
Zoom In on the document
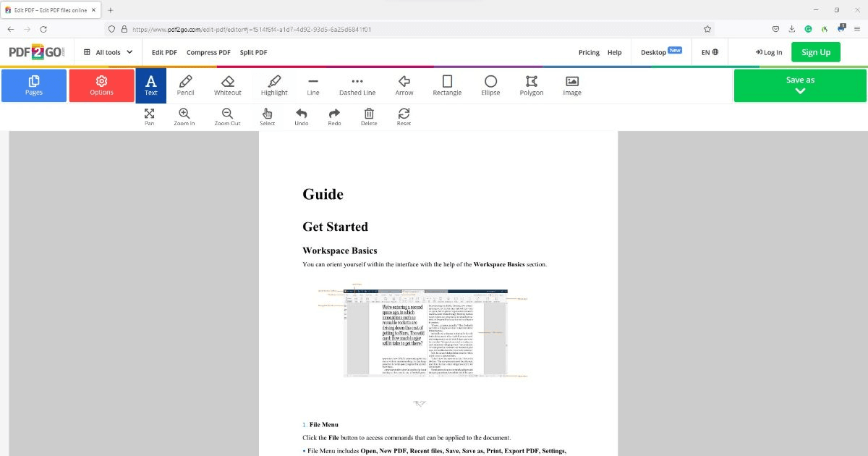click(184, 117)
